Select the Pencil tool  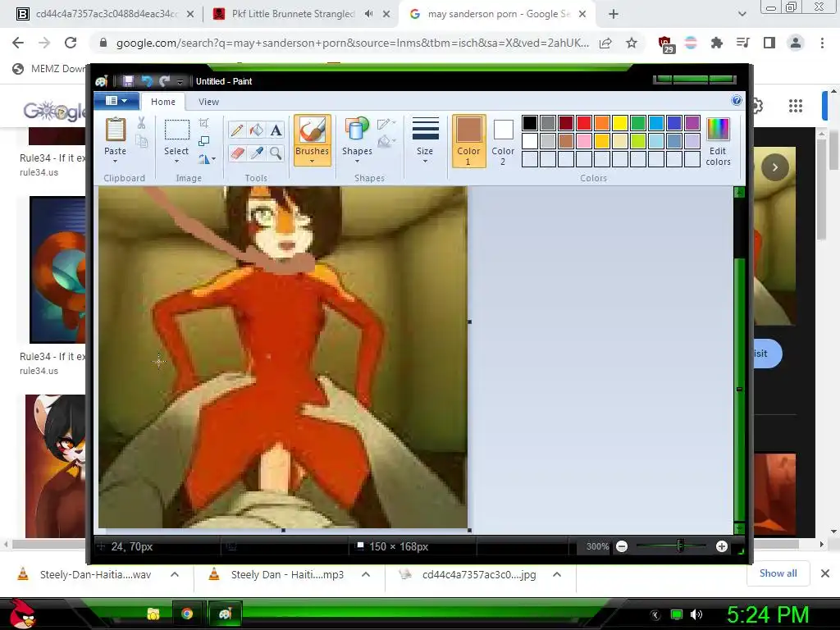point(237,130)
